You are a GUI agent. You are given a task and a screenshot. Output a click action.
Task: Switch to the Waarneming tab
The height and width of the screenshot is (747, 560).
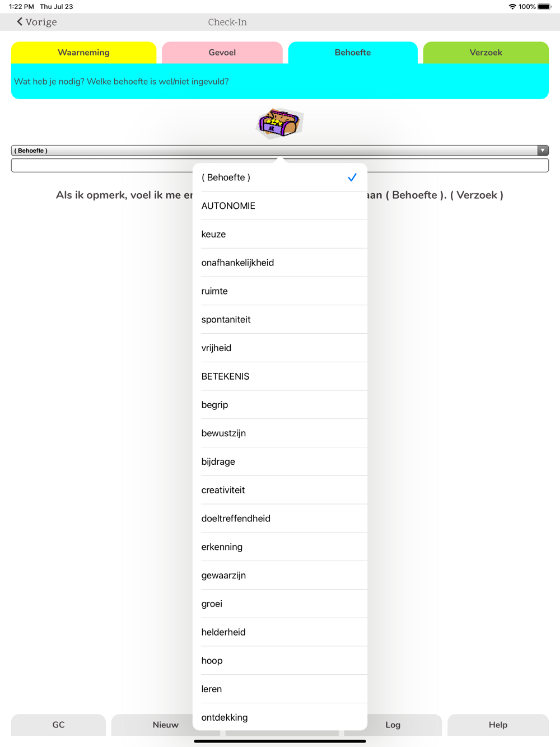coord(83,53)
